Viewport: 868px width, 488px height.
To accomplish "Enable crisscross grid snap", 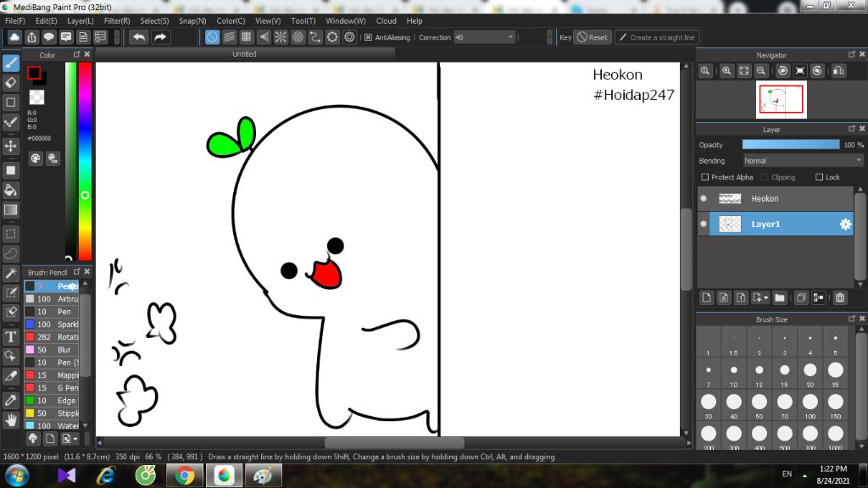I will (247, 37).
